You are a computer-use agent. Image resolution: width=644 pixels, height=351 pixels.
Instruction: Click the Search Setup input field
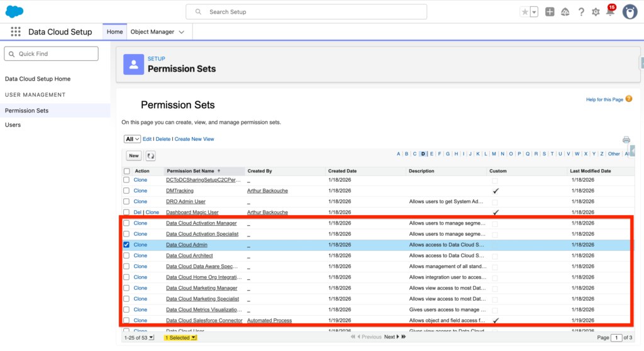click(x=306, y=12)
